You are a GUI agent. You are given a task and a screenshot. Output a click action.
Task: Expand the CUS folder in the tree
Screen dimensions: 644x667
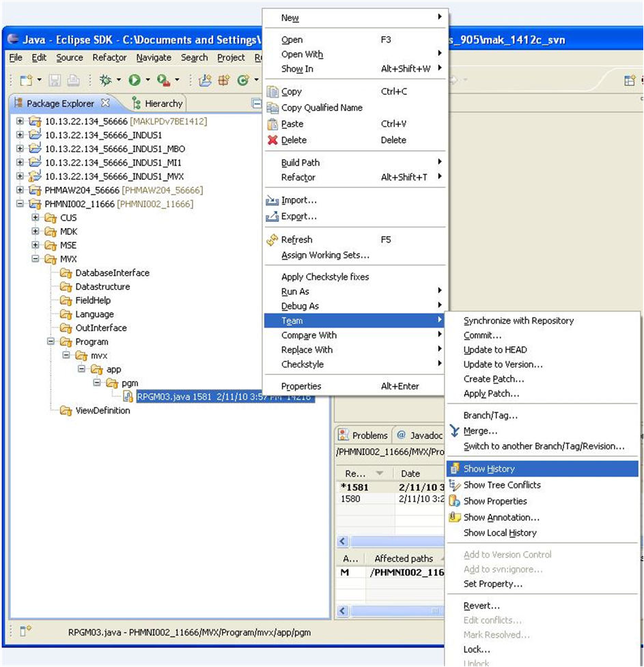[36, 218]
